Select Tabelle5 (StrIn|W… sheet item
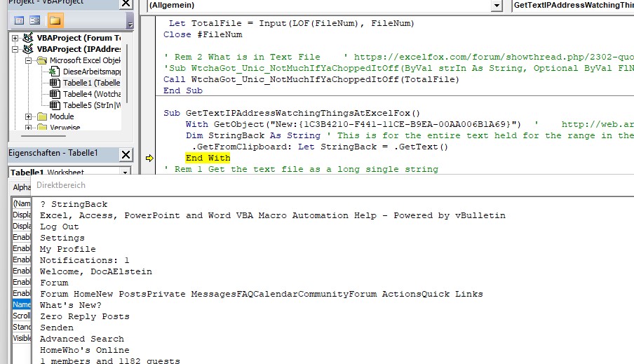Screen dimensions: 634x364 pyautogui.click(x=92, y=106)
